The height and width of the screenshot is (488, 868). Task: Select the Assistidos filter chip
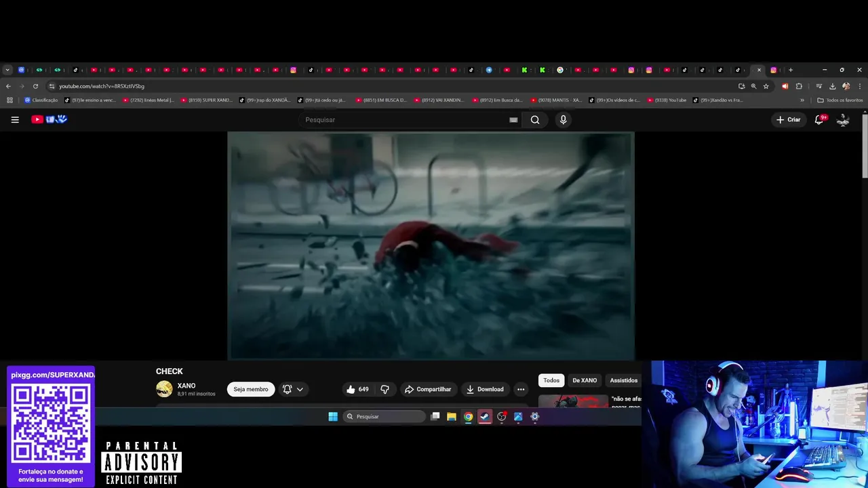click(x=623, y=380)
